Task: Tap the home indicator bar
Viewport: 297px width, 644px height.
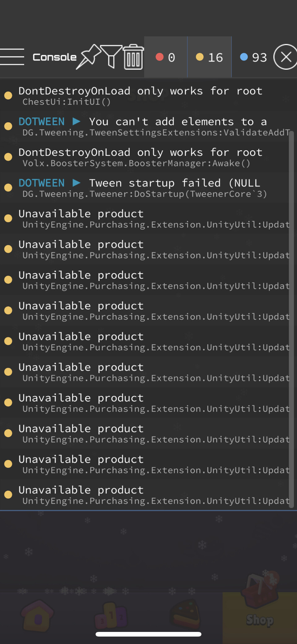Action: click(148, 634)
